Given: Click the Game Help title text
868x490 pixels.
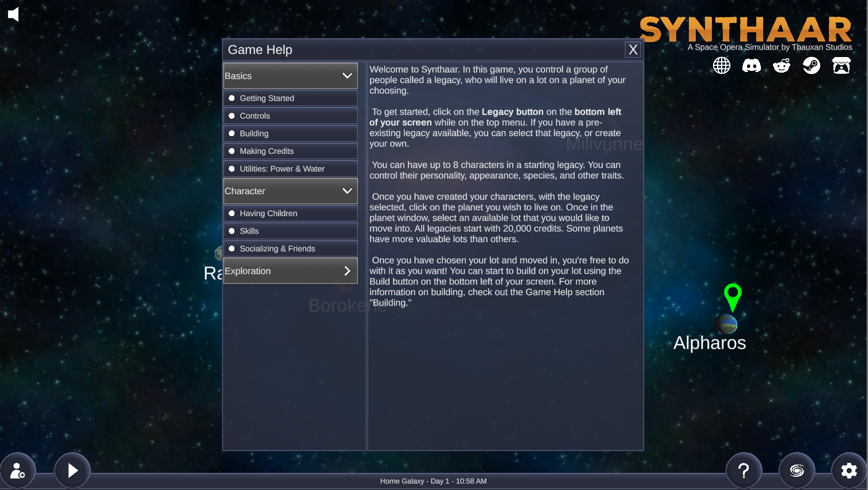Looking at the screenshot, I should [x=260, y=50].
